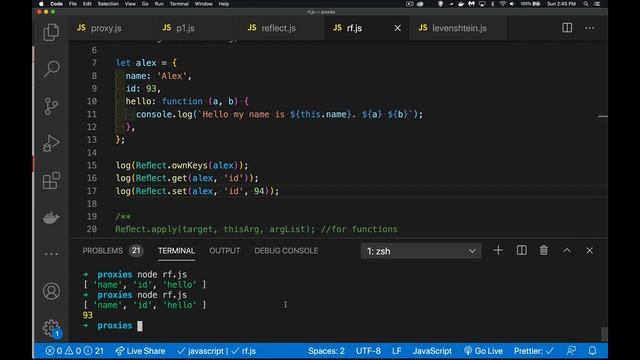Open Spotlight search in macOS menu bar
Image resolution: width=640 pixels, height=360 pixels.
[x=586, y=4]
